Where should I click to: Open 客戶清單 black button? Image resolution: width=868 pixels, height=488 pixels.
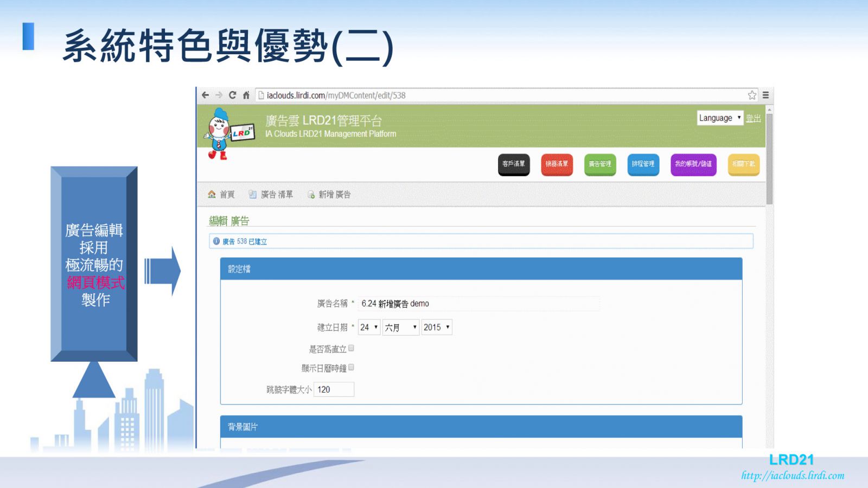(x=513, y=164)
